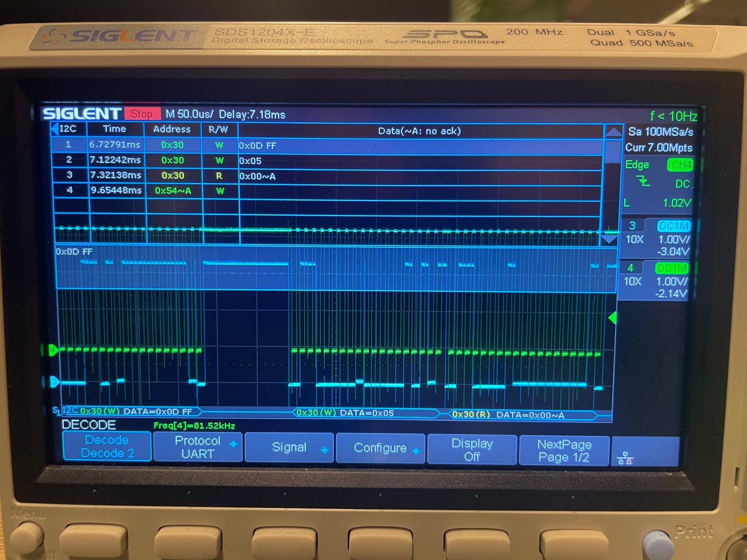Click the channel 3 DC1M box

click(673, 226)
